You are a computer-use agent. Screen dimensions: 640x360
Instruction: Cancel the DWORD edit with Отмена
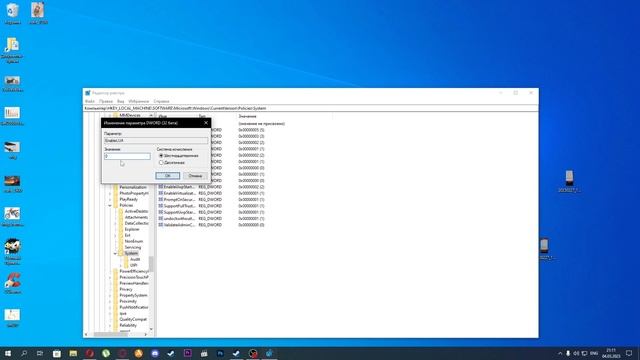pos(195,176)
